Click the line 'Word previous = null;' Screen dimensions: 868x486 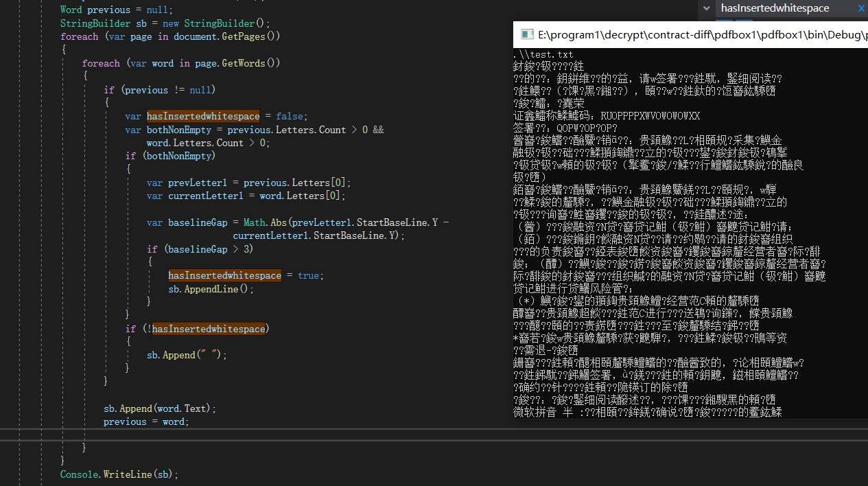117,10
